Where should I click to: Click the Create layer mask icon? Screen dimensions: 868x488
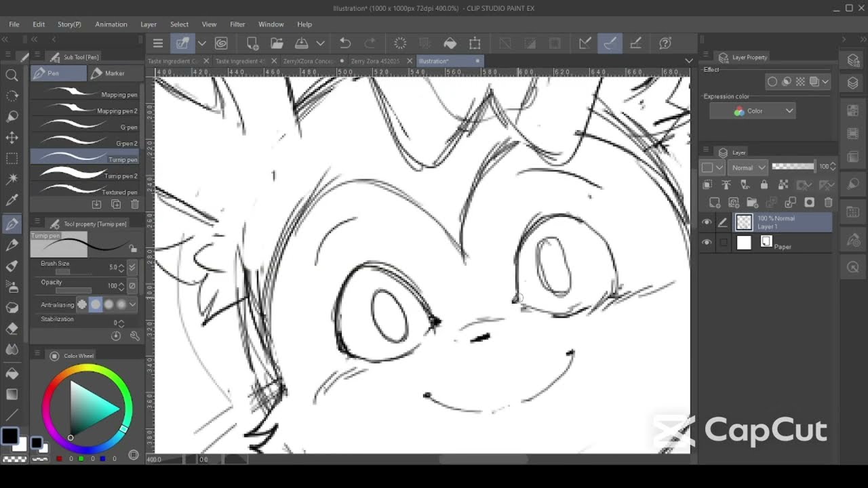click(x=809, y=202)
